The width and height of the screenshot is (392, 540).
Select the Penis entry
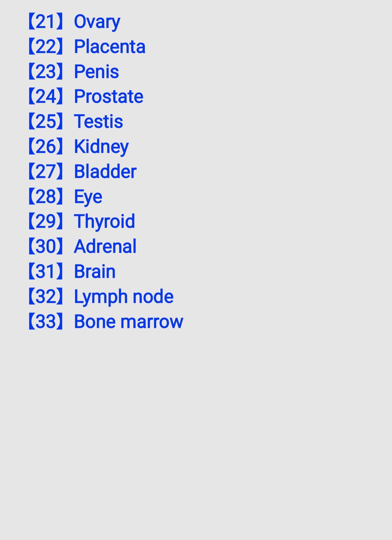click(96, 72)
